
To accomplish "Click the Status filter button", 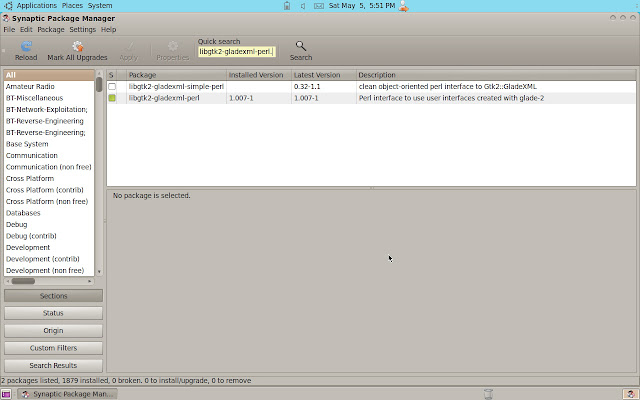I will (x=53, y=313).
